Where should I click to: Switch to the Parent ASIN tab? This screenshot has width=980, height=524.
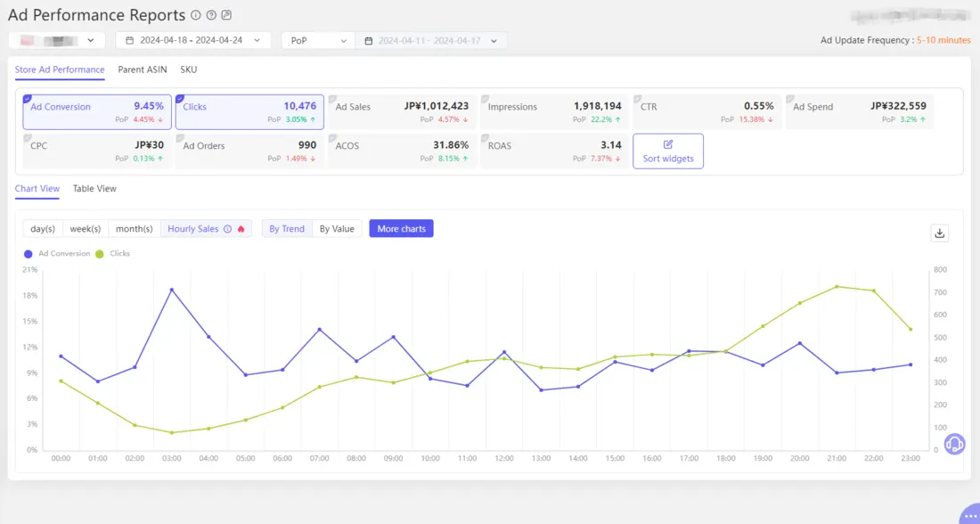pyautogui.click(x=143, y=69)
